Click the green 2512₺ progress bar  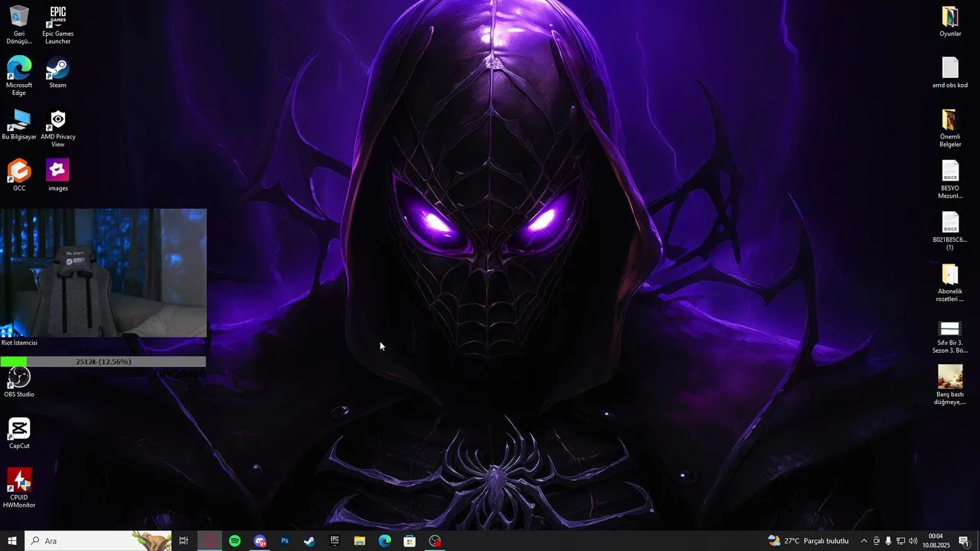pos(103,361)
